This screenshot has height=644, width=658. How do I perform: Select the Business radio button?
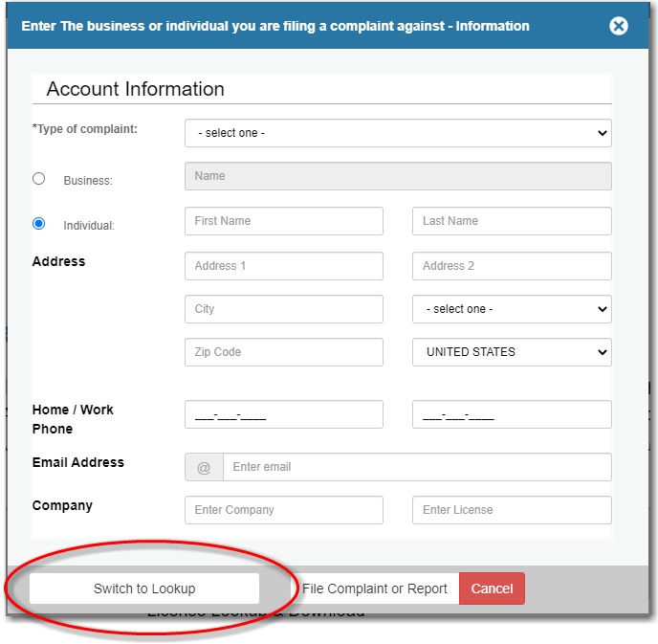pos(39,178)
